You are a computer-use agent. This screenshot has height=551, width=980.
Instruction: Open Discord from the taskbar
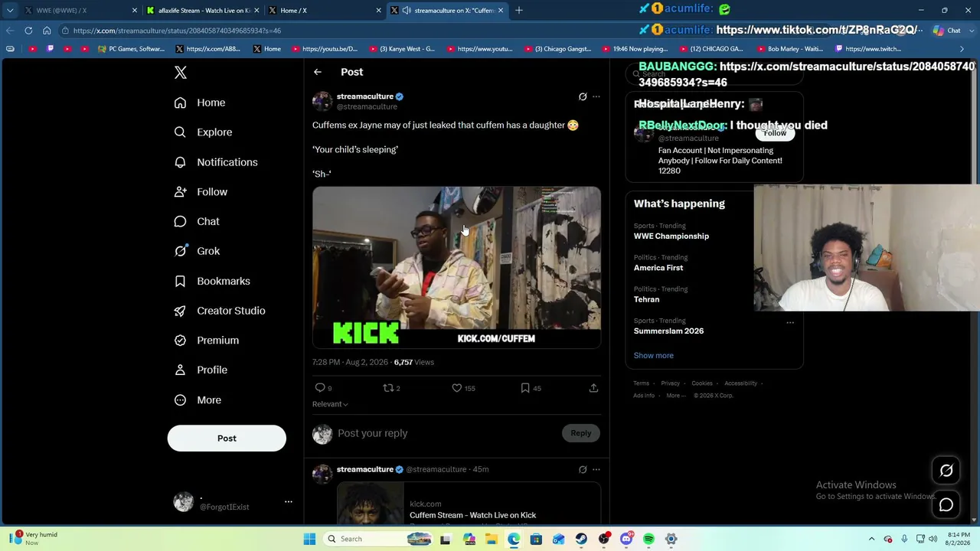click(x=626, y=539)
